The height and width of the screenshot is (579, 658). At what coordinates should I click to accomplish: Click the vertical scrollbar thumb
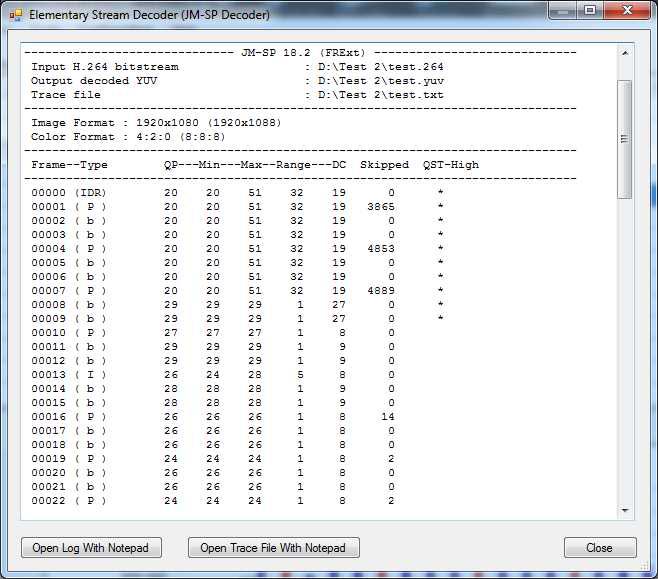626,138
